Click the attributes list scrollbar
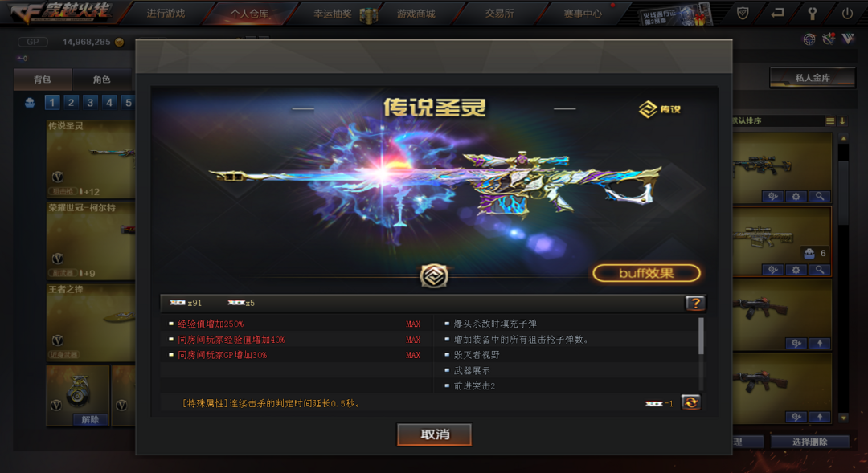Screen dimensions: 868x473 point(701,336)
